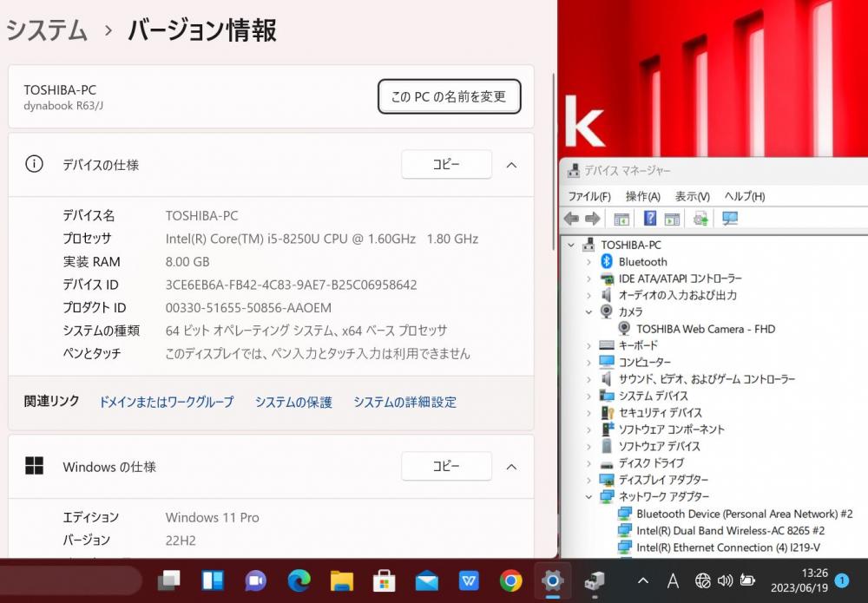Viewport: 868px width, 603px height.
Task: Click the Device Manager taskbar icon
Action: pos(595,580)
